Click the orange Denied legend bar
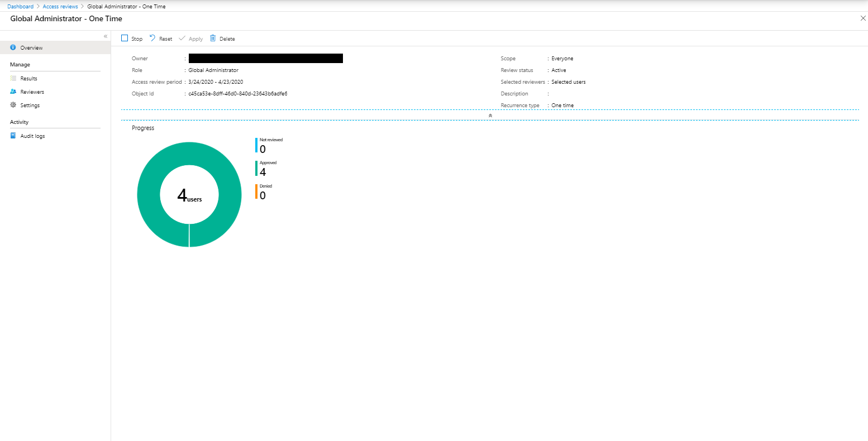This screenshot has height=441, width=868. click(256, 191)
